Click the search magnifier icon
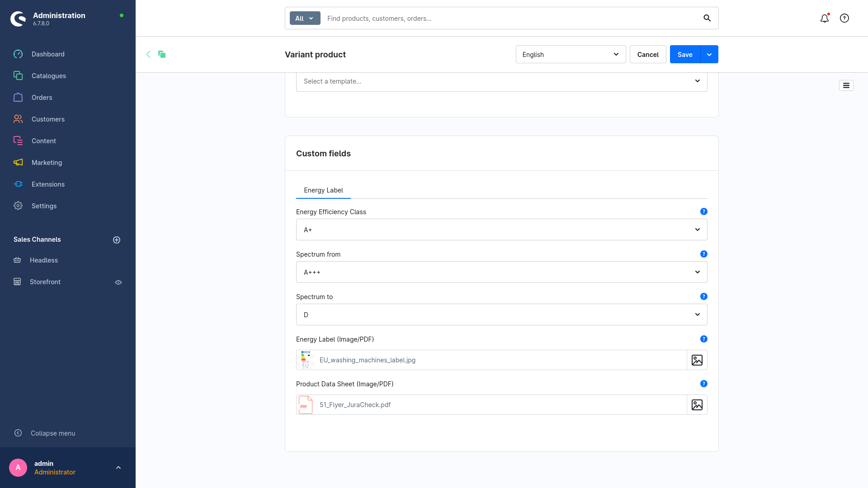Viewport: 868px width, 488px height. (x=707, y=19)
